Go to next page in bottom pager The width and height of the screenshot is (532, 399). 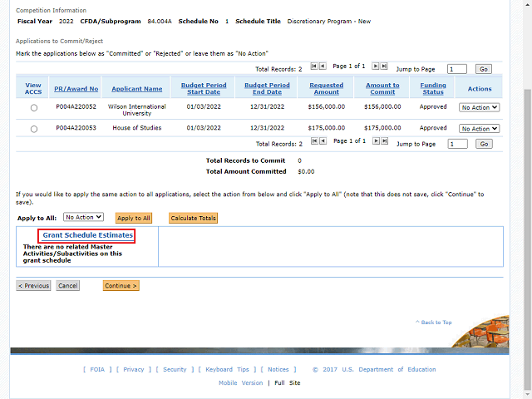[376, 140]
